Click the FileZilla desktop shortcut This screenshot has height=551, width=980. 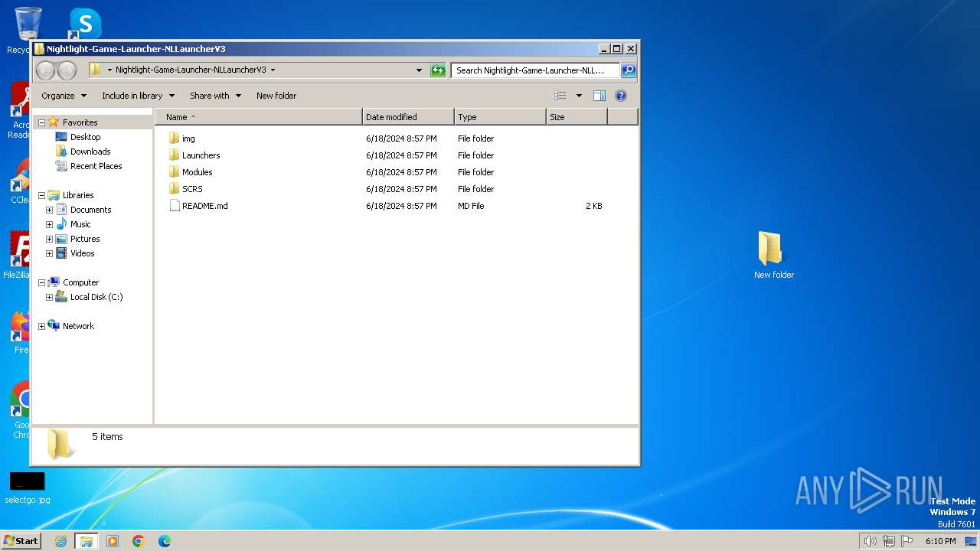pos(17,256)
